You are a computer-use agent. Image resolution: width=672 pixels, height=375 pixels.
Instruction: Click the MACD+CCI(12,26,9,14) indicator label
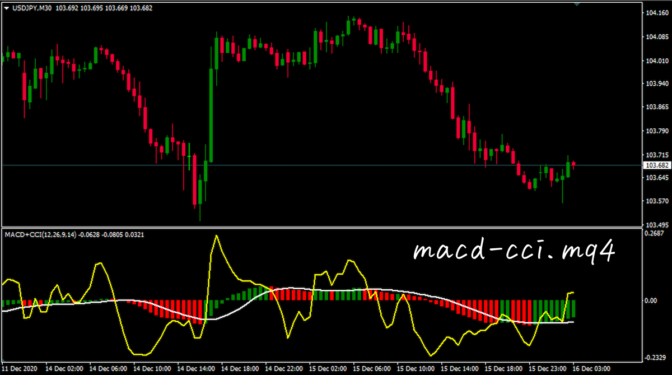point(41,234)
